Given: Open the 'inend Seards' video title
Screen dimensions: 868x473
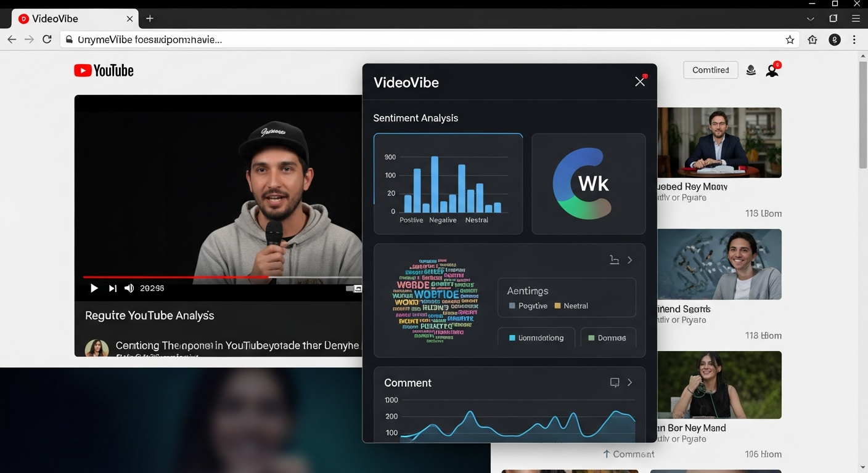Looking at the screenshot, I should tap(684, 309).
